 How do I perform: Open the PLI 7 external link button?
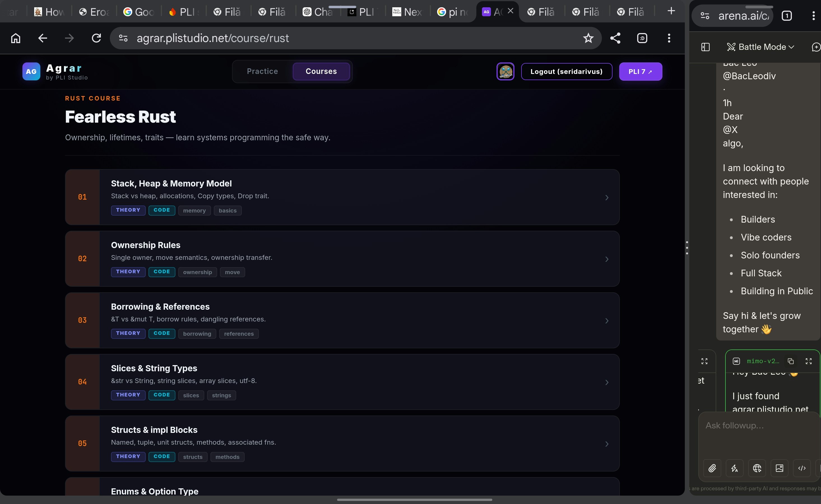coord(641,71)
